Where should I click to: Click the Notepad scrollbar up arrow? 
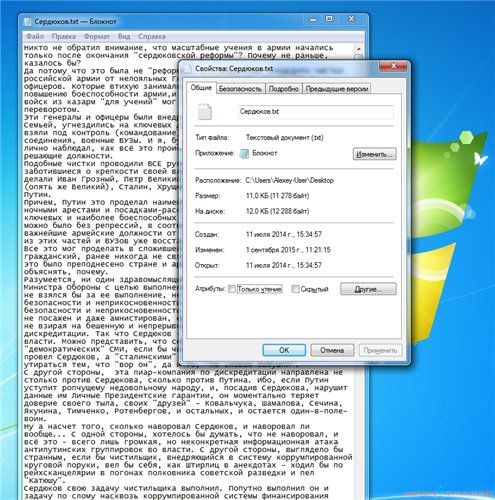[x=359, y=49]
